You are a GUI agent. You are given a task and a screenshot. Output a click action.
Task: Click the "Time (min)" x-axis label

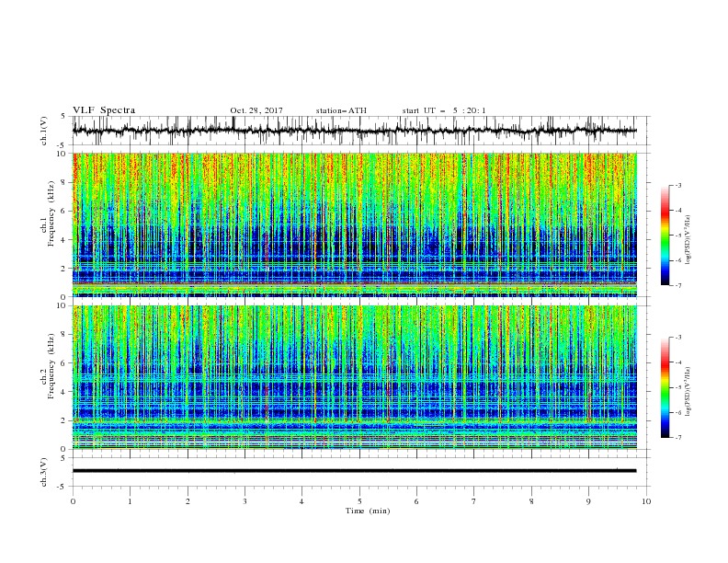368,511
